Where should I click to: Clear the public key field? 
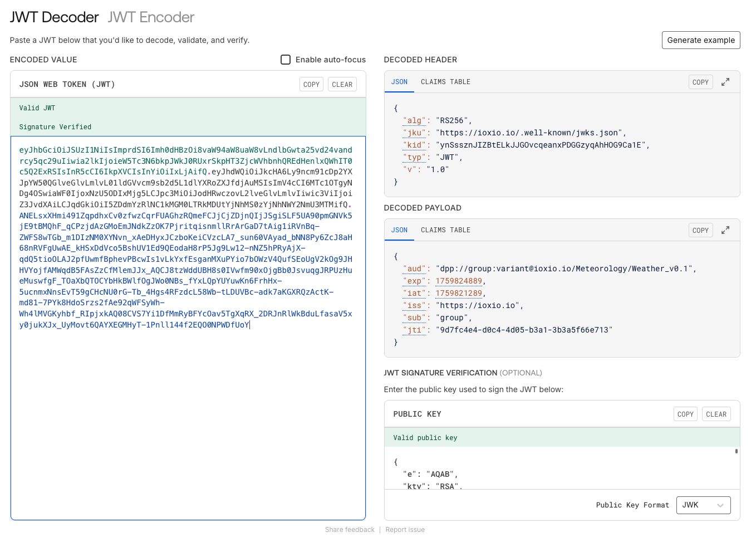716,414
